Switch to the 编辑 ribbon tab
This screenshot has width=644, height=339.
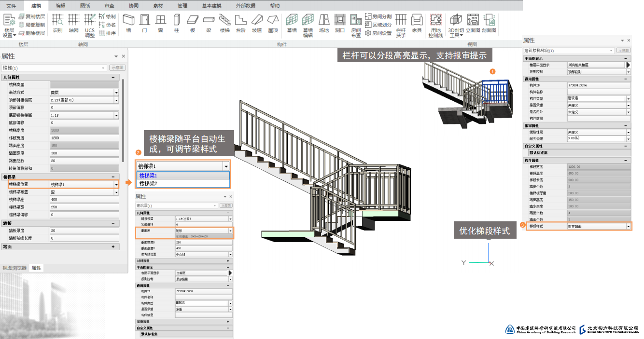tap(61, 5)
